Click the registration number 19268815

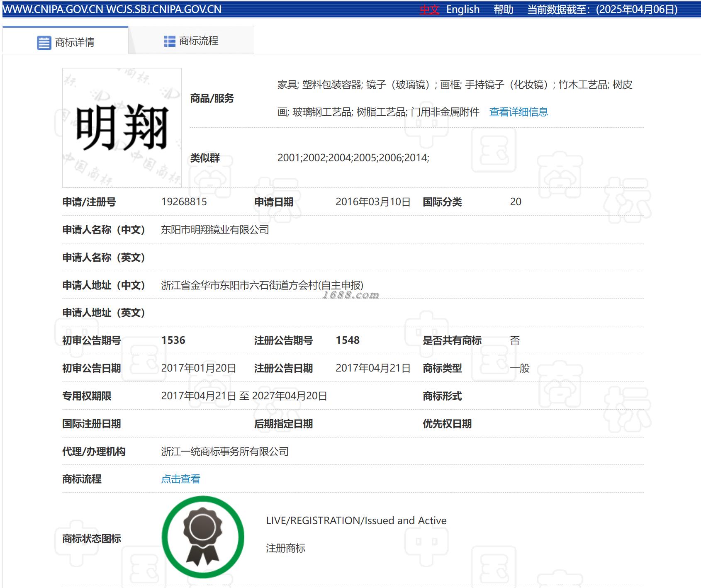[184, 202]
